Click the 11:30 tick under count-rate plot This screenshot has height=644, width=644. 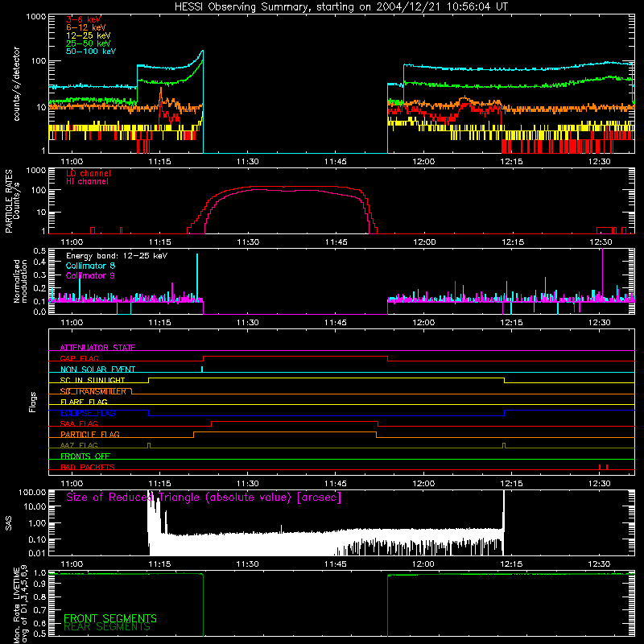coord(248,162)
